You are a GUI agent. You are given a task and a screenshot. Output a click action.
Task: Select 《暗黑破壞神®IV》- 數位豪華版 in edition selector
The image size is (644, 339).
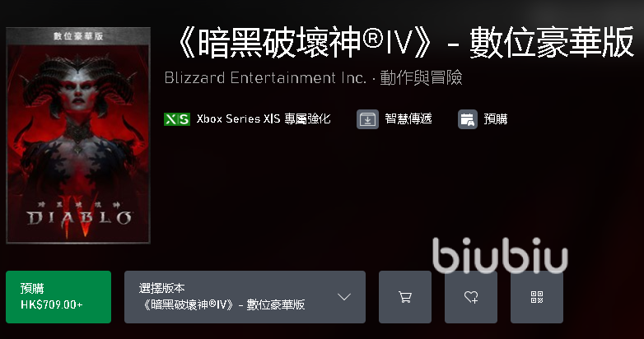[x=222, y=304]
